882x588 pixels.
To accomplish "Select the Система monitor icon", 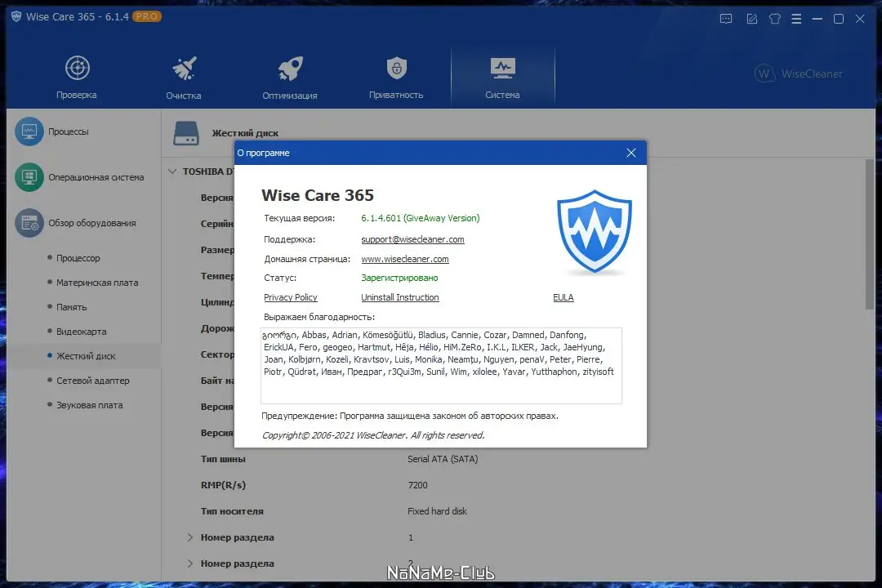I will pyautogui.click(x=502, y=68).
